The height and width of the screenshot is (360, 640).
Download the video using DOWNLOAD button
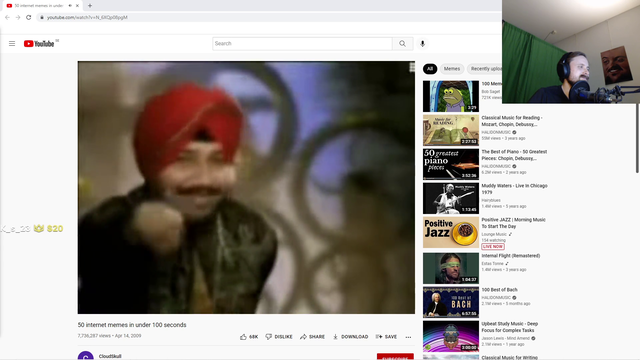(350, 337)
